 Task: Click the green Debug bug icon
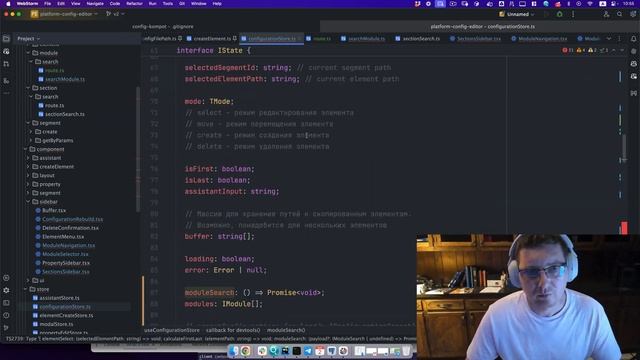coord(560,14)
